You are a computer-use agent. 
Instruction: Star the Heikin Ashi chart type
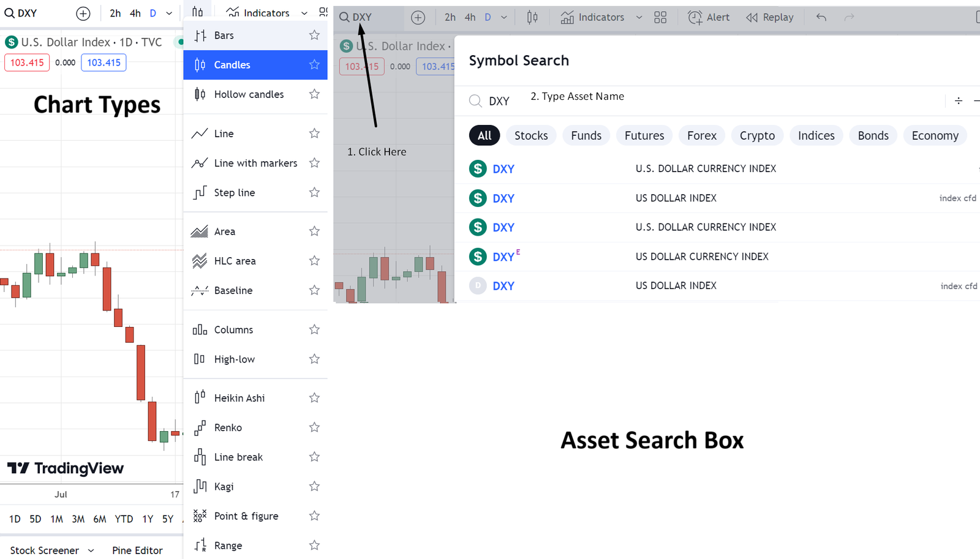pyautogui.click(x=314, y=397)
